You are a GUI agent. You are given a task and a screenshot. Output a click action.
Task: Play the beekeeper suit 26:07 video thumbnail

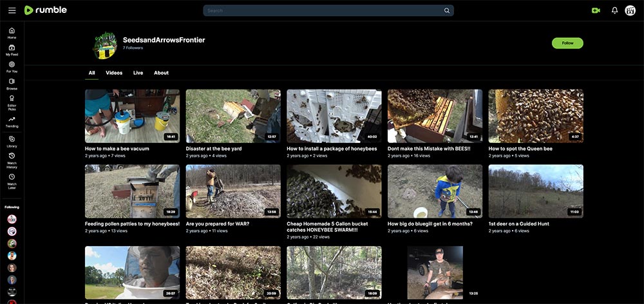coord(132,272)
